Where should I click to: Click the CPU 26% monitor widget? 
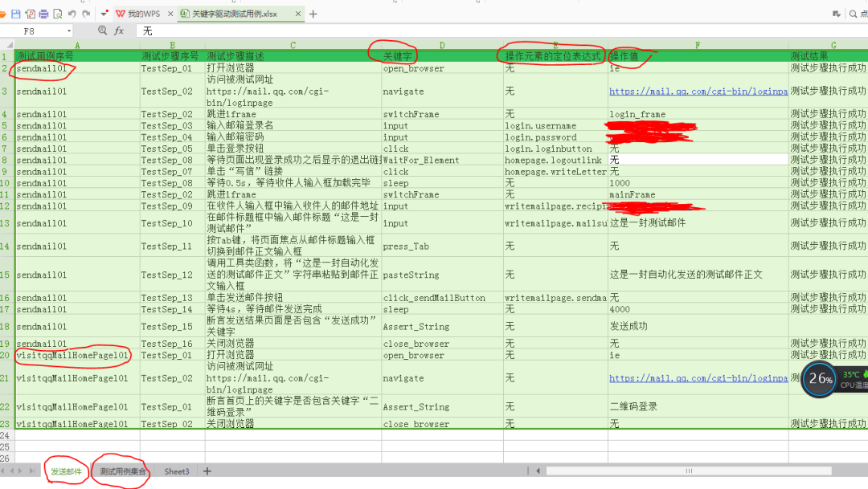click(x=819, y=379)
